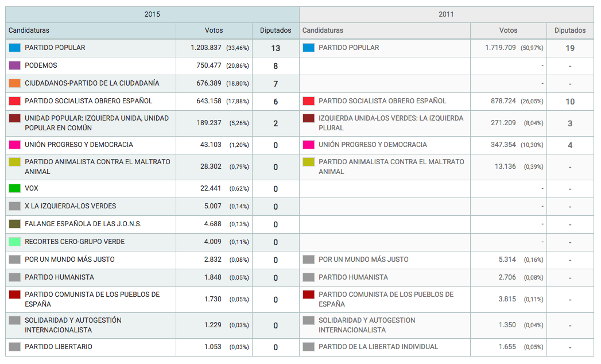Click the light green Recortes Cero swatch

(14, 242)
